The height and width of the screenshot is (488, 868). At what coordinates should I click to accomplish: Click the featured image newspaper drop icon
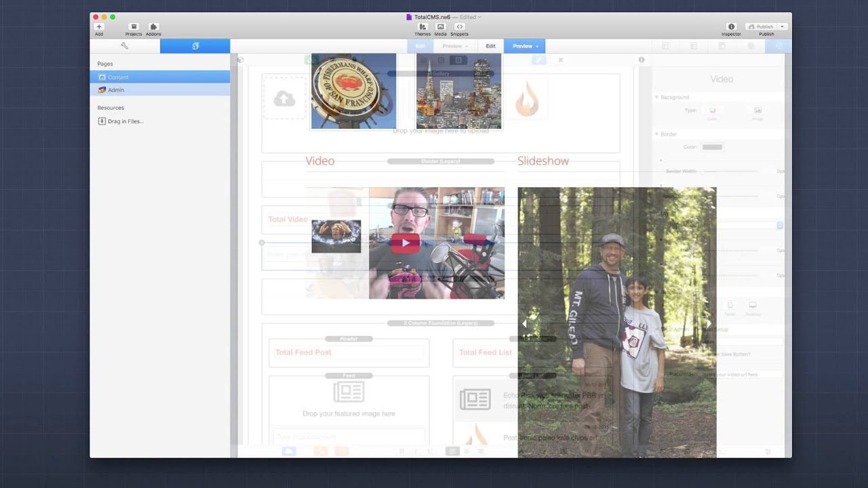pyautogui.click(x=349, y=392)
